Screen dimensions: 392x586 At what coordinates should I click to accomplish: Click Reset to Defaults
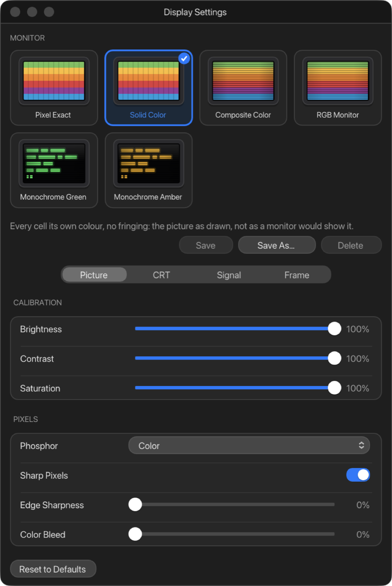[53, 569]
